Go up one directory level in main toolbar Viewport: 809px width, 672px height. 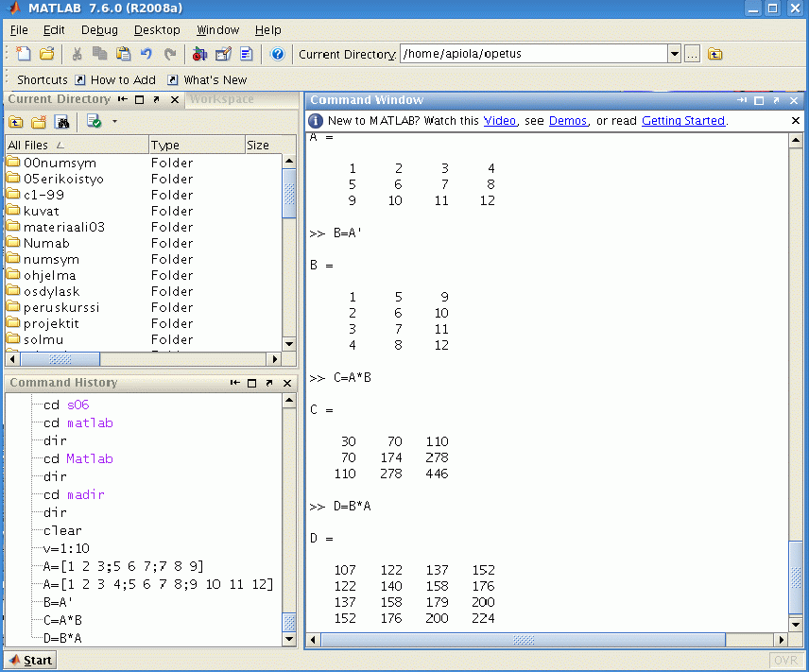(715, 54)
